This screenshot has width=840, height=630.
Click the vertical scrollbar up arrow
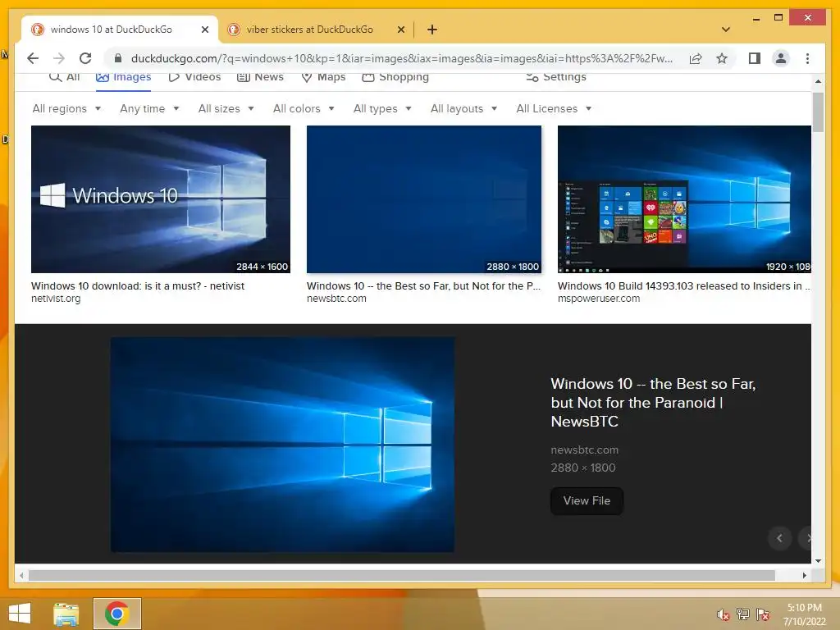click(818, 81)
